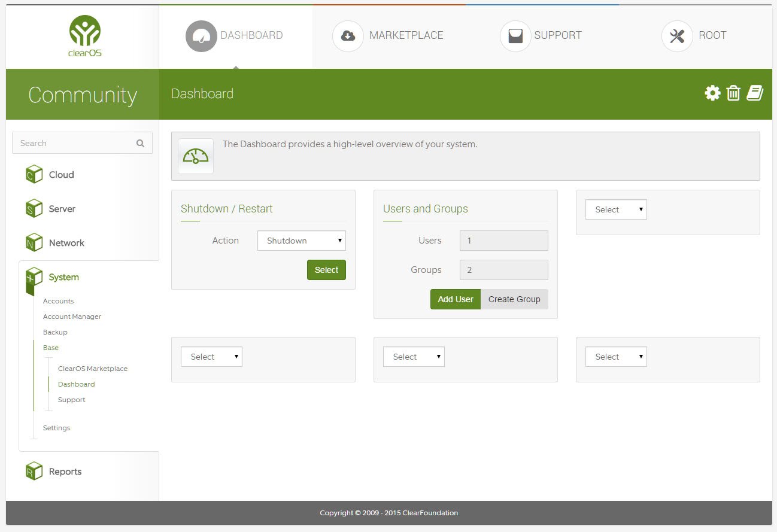This screenshot has width=777, height=532.
Task: Open the Cloud category cube icon
Action: point(34,175)
